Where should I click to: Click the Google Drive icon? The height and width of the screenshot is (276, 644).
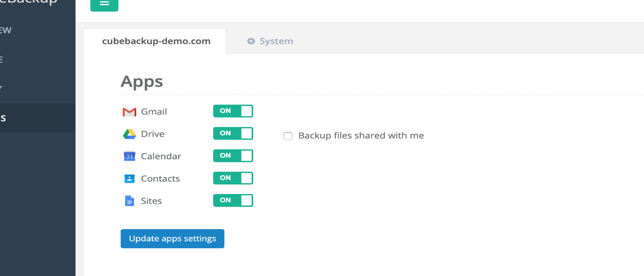click(129, 134)
